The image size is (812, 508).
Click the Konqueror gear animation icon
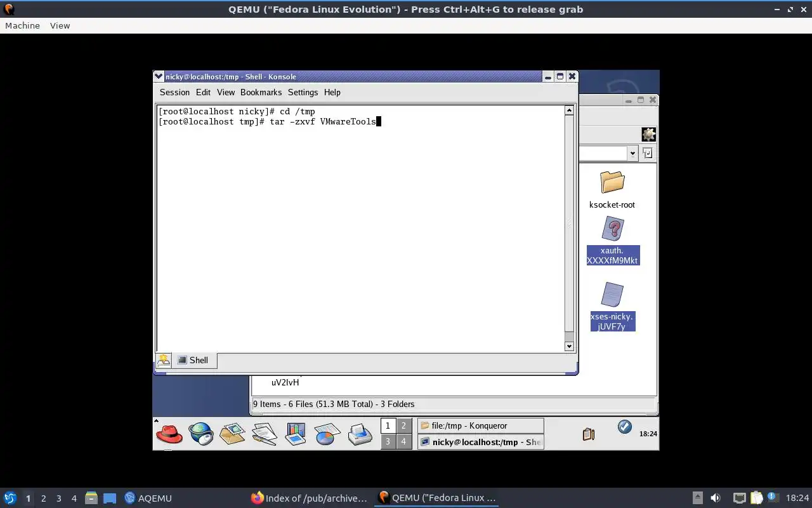pyautogui.click(x=648, y=135)
